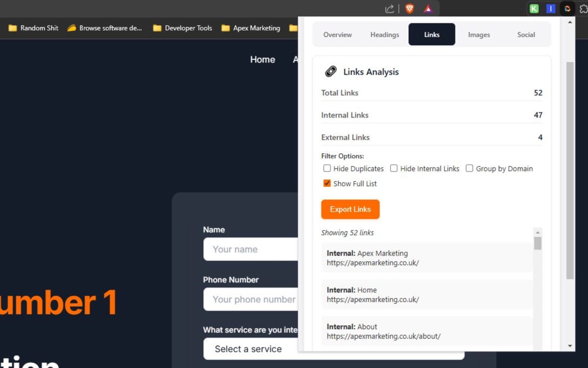Click the active SEO analyzer extension icon
588x368 pixels.
tap(567, 8)
